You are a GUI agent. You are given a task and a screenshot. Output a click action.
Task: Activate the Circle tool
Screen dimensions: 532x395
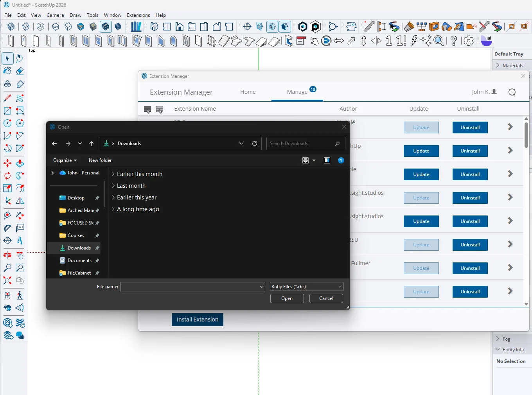7,123
